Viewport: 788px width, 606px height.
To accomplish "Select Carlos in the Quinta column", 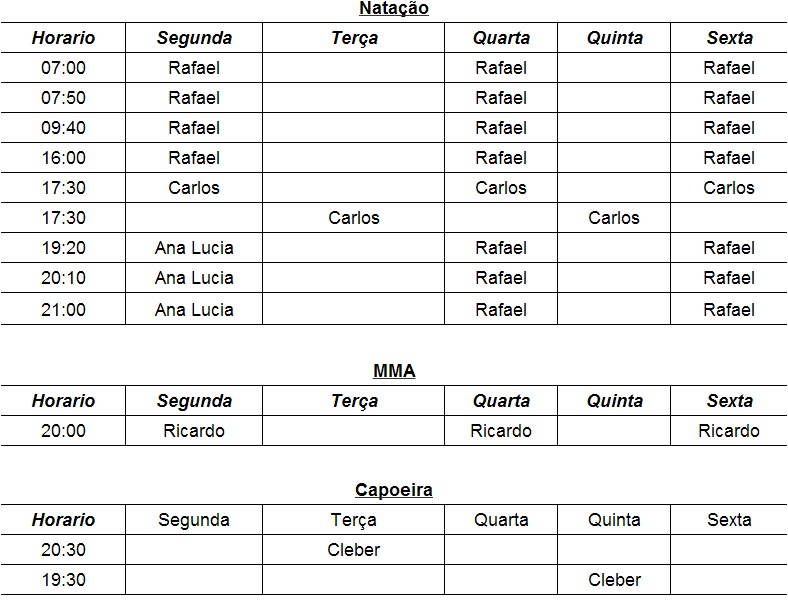I will tap(614, 218).
